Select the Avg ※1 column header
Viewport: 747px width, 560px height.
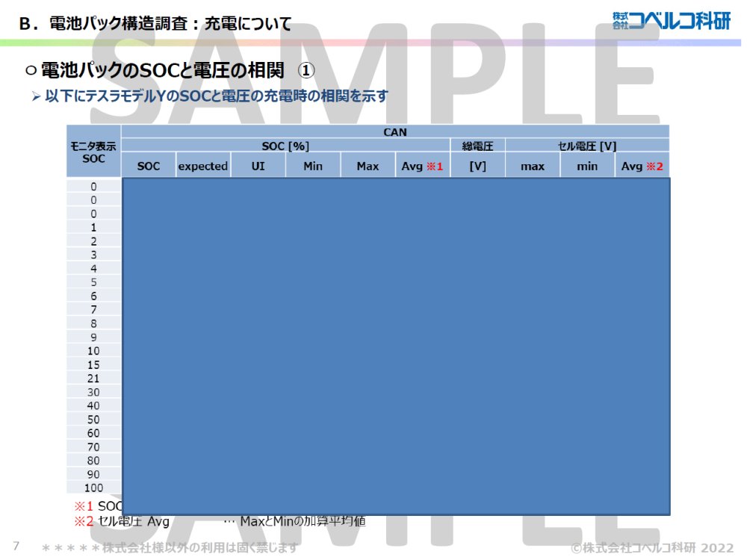tap(422, 166)
